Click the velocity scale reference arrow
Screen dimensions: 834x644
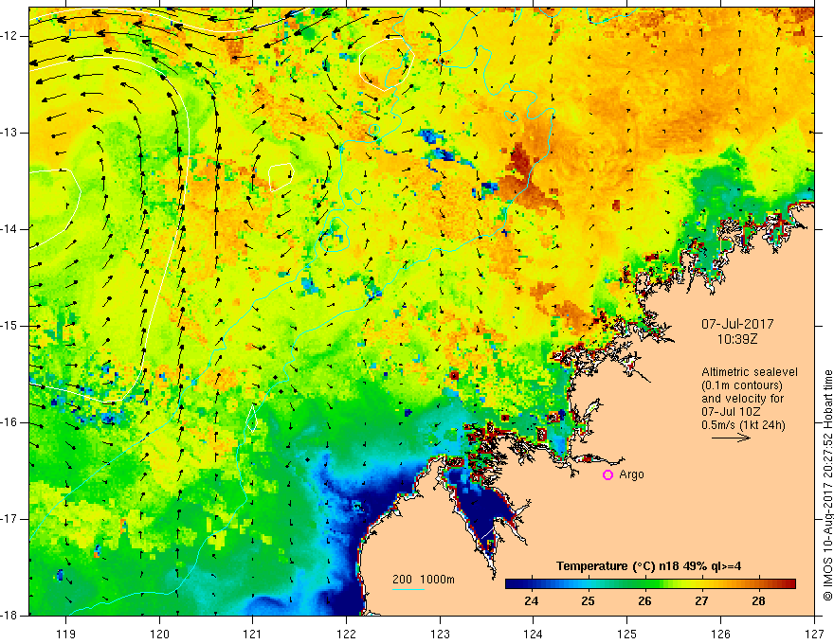[x=731, y=438]
